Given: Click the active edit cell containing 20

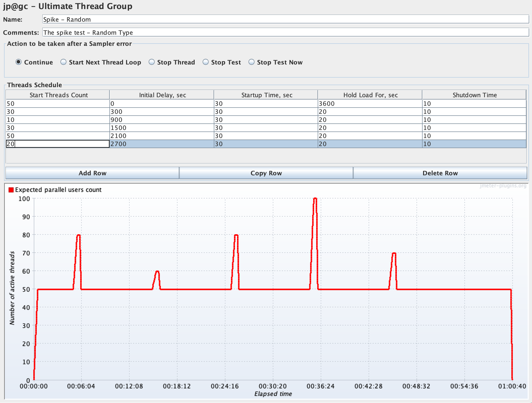Looking at the screenshot, I should pos(57,144).
